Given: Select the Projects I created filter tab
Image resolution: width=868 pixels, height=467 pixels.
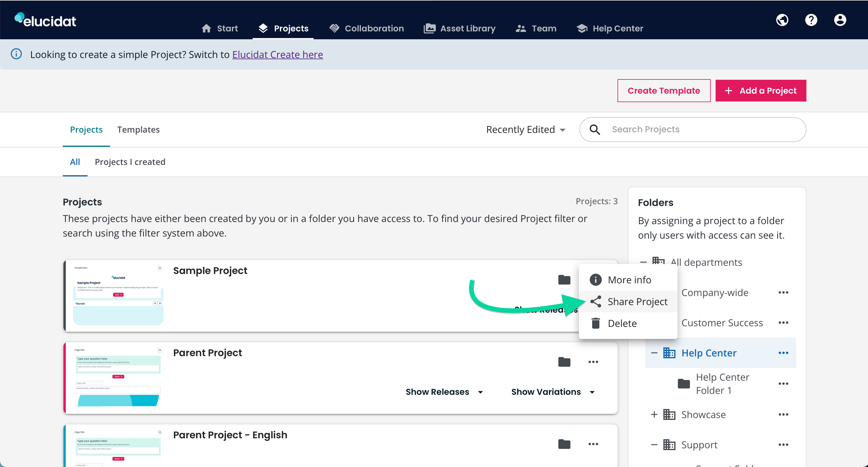Looking at the screenshot, I should tap(130, 162).
